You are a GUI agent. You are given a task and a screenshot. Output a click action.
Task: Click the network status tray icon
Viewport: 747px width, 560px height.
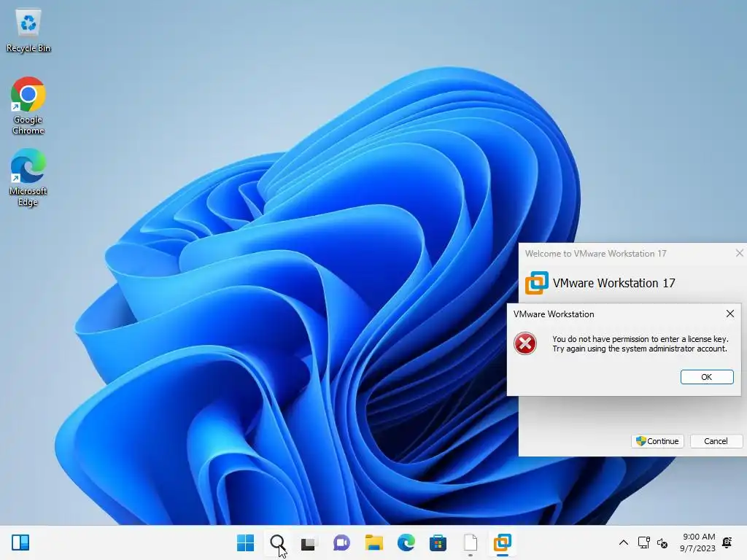tap(643, 542)
